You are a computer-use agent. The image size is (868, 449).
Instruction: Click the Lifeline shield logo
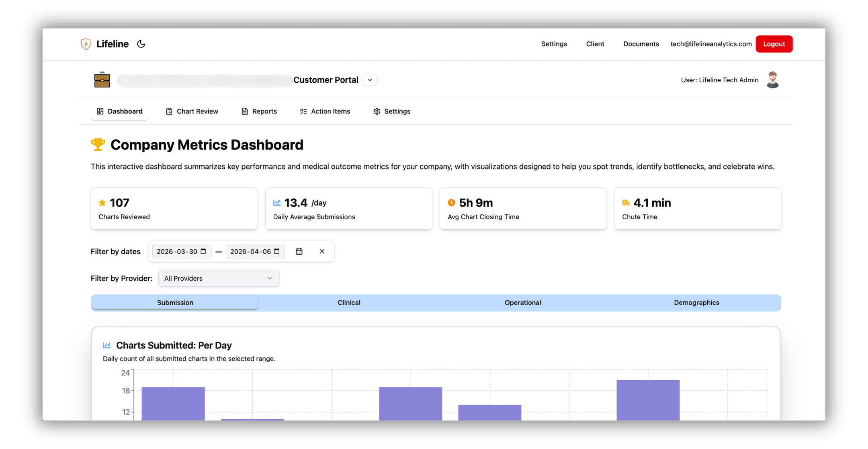pyautogui.click(x=86, y=44)
